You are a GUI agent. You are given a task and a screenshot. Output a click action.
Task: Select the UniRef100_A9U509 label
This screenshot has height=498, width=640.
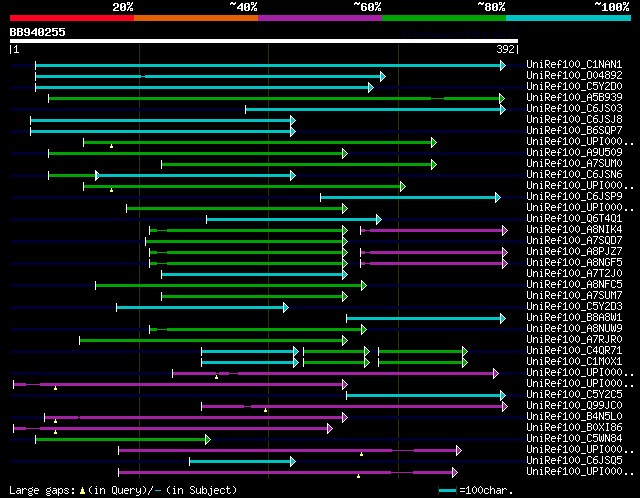point(574,152)
